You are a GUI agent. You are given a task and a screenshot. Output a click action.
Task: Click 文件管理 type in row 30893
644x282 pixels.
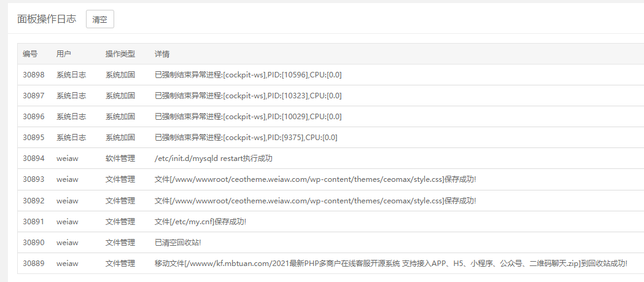pyautogui.click(x=120, y=179)
